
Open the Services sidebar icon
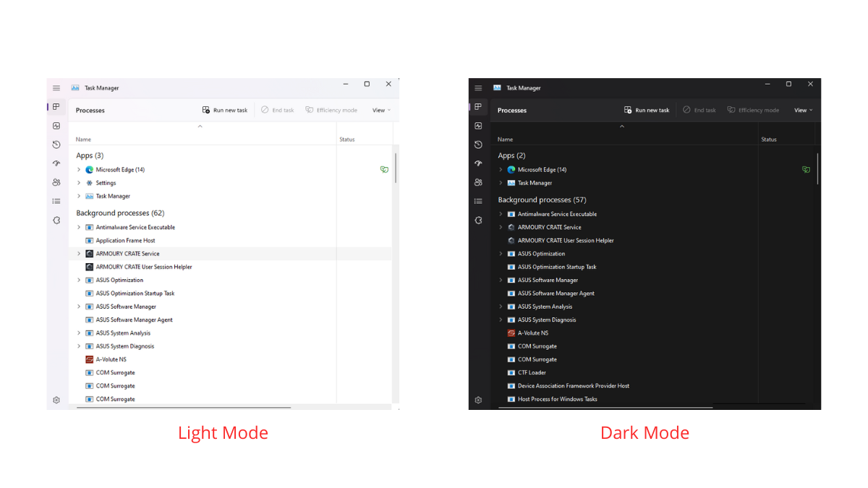[56, 220]
